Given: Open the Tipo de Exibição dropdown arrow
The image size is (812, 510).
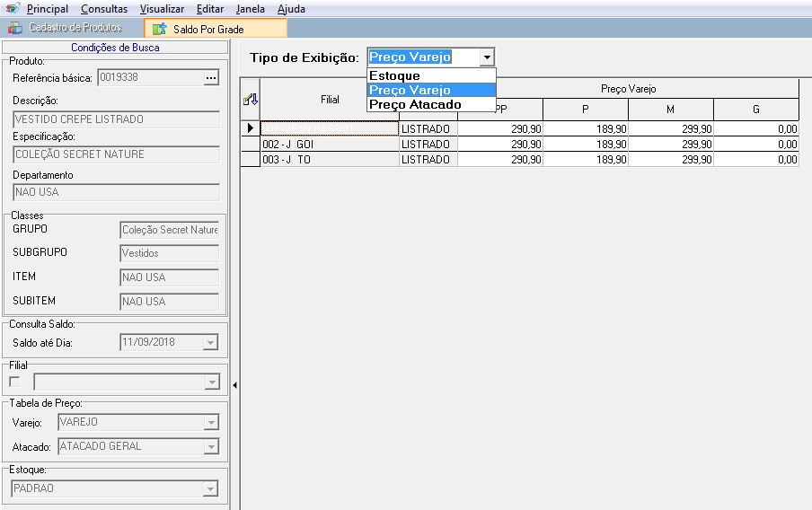Looking at the screenshot, I should click(487, 57).
